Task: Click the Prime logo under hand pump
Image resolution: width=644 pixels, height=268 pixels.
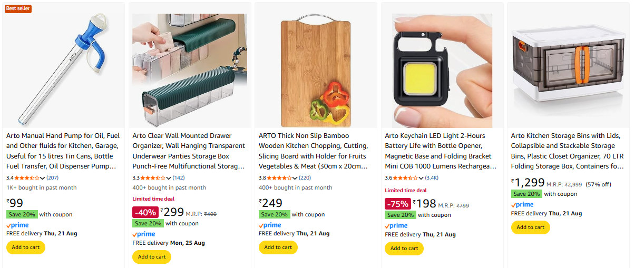Action: coord(17,225)
